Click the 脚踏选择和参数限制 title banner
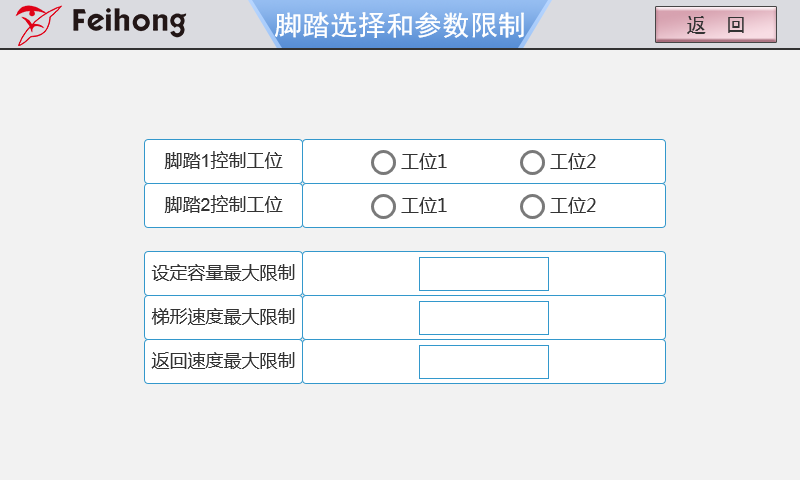The width and height of the screenshot is (800, 480). click(399, 26)
